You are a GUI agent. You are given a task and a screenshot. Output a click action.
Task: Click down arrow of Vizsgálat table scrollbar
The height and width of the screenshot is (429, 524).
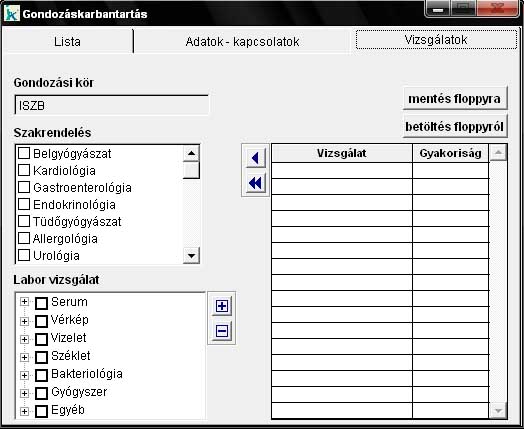(498, 410)
